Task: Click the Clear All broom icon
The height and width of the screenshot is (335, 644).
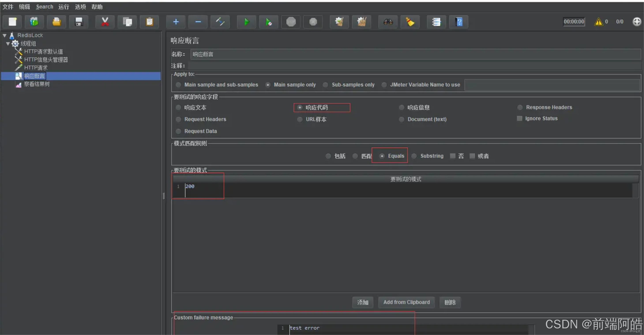Action: pyautogui.click(x=362, y=22)
